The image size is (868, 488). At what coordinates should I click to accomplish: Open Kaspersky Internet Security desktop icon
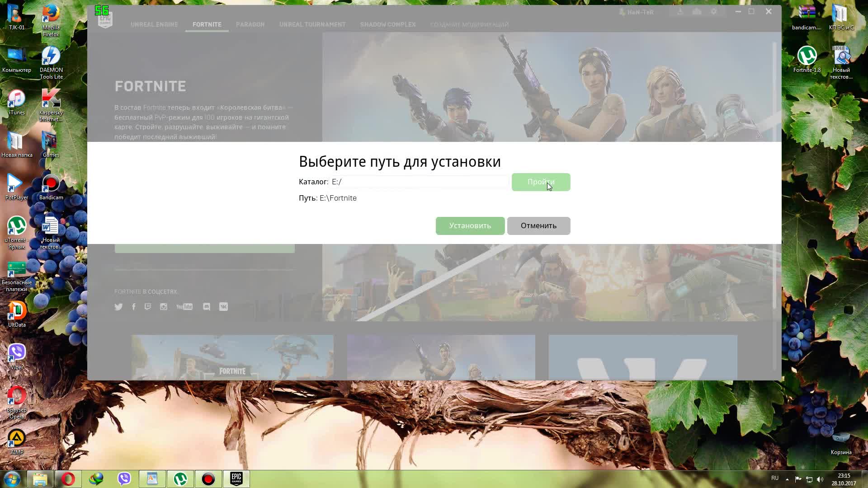tap(51, 105)
